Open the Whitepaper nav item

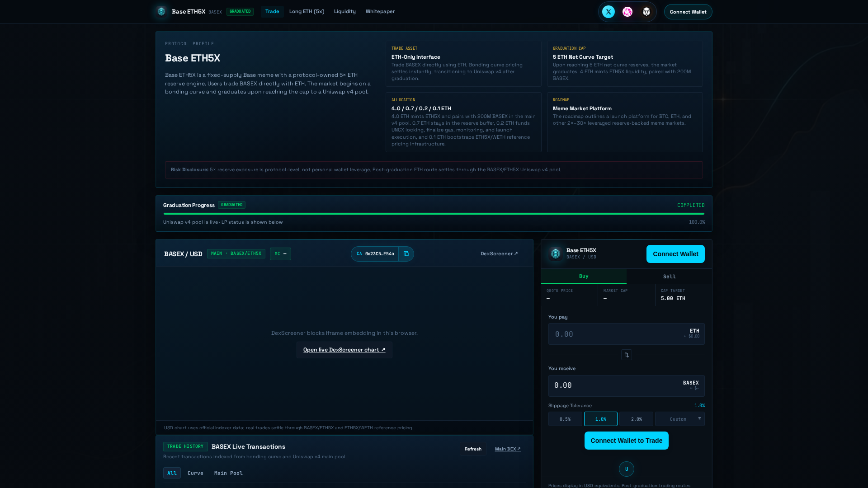[380, 12]
